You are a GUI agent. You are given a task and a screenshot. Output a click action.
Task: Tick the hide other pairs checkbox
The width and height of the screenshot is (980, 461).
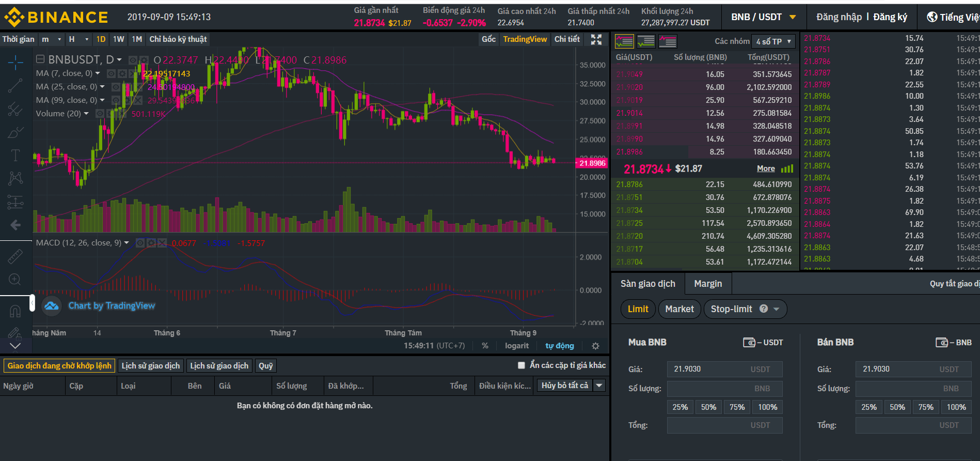pos(521,365)
